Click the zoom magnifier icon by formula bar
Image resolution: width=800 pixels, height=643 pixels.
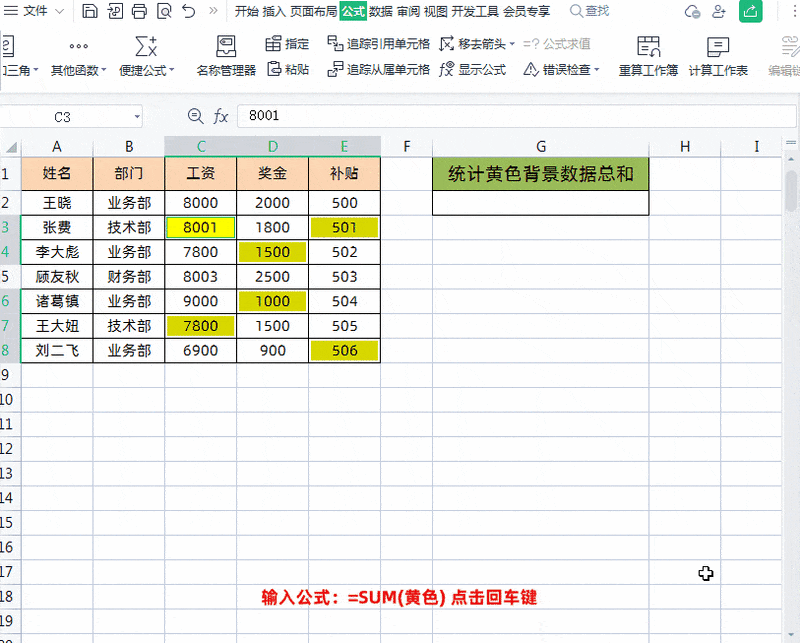195,116
